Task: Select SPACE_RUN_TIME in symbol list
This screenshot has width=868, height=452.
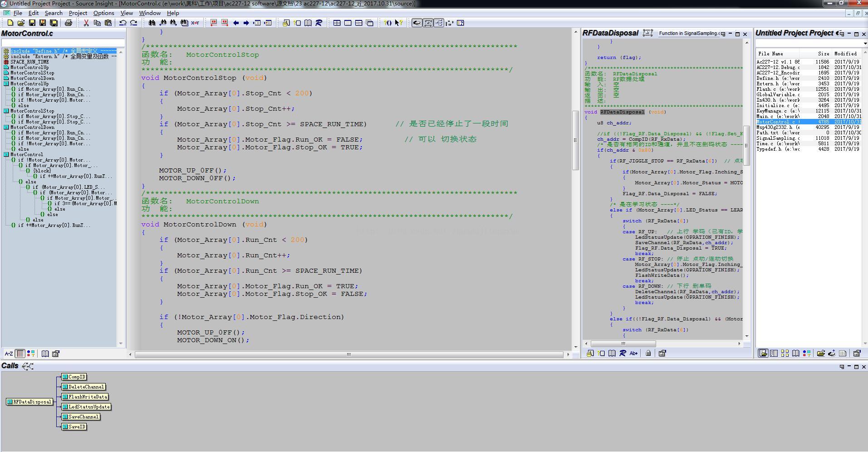Action: point(29,62)
